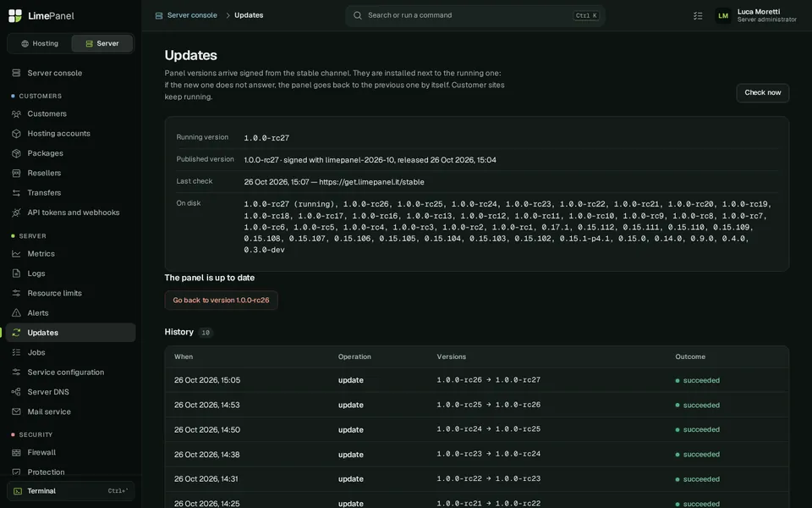Click the Jobs list icon
Viewport: 812px width, 508px height.
[17, 352]
